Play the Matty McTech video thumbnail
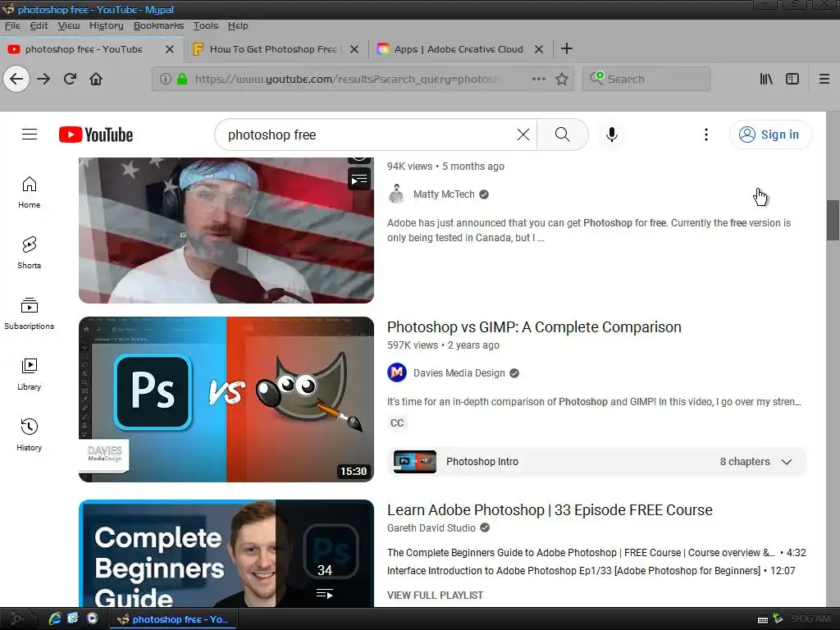 click(x=226, y=231)
